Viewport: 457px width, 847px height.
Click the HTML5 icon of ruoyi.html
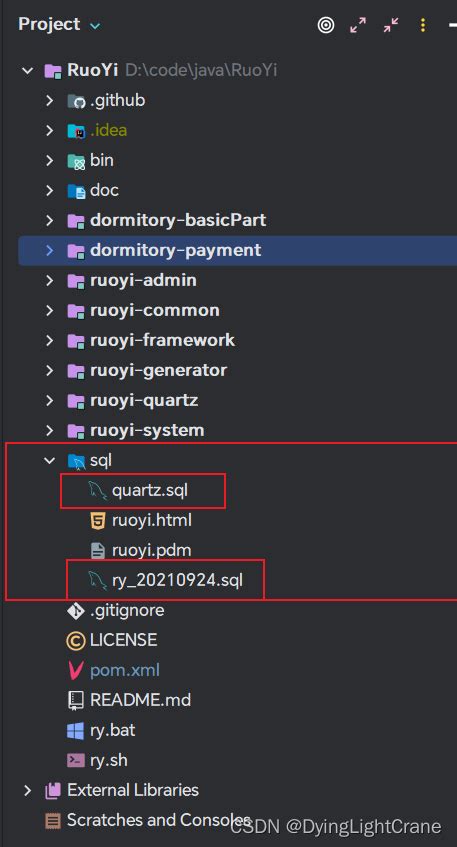coord(98,521)
